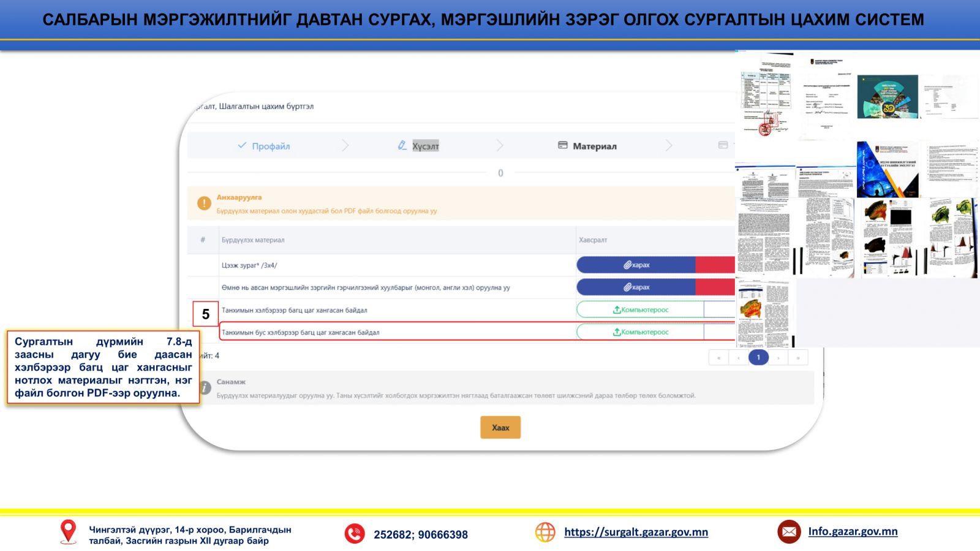The height and width of the screenshot is (551, 980).
Task: View attachment for Цээж зураг row
Action: click(636, 265)
